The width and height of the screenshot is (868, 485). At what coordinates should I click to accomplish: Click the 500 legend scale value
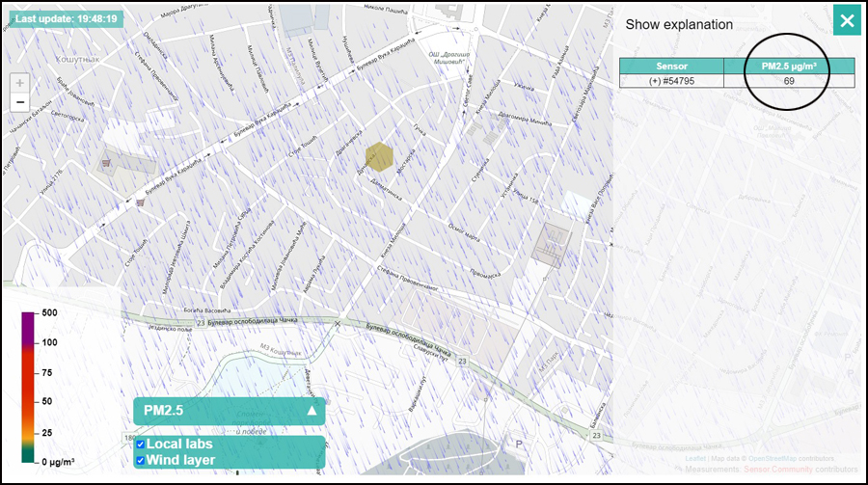49,312
